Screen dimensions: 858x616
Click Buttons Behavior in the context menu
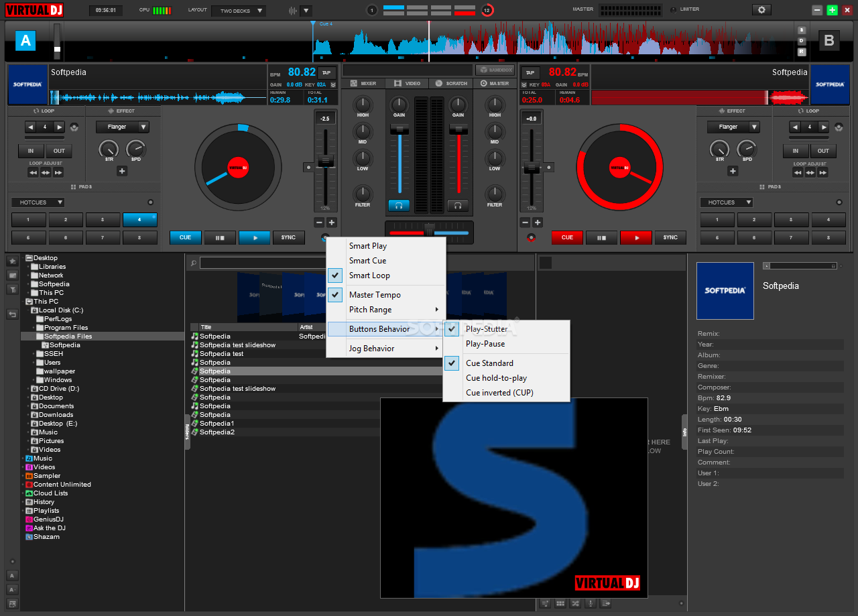pos(386,329)
